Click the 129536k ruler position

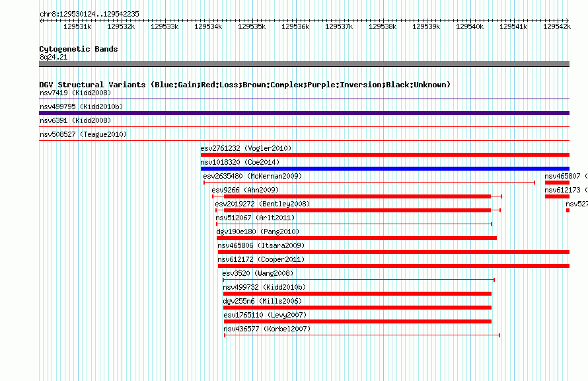pos(295,26)
